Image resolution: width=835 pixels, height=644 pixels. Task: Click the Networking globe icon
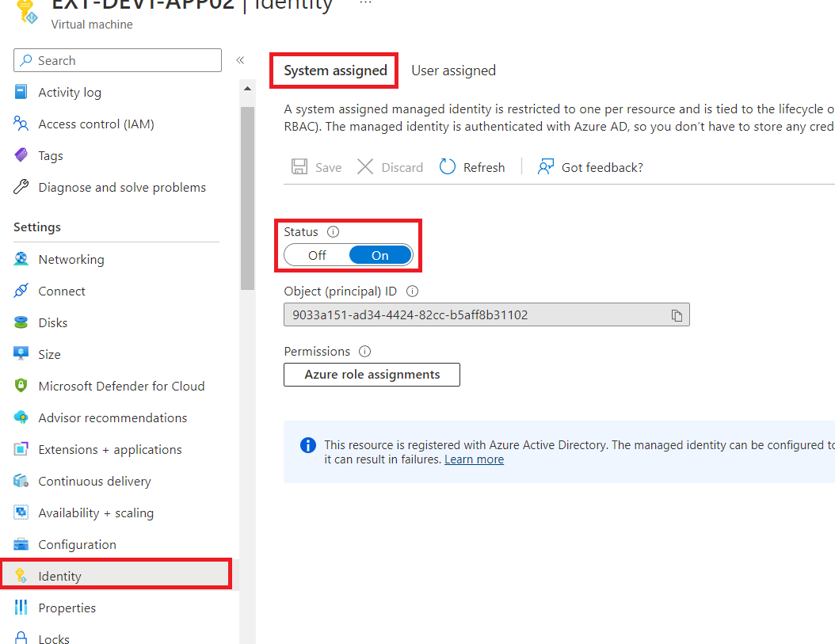tap(21, 259)
